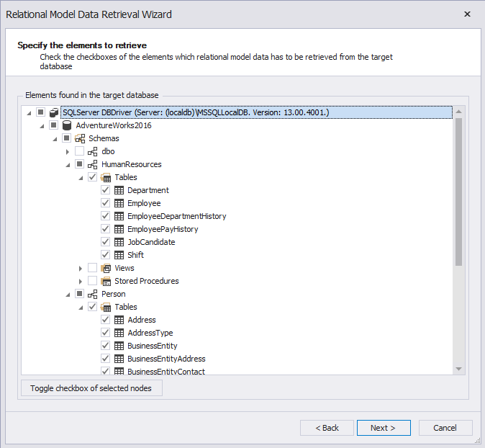
Task: Click the AddressType table icon
Action: [119, 333]
